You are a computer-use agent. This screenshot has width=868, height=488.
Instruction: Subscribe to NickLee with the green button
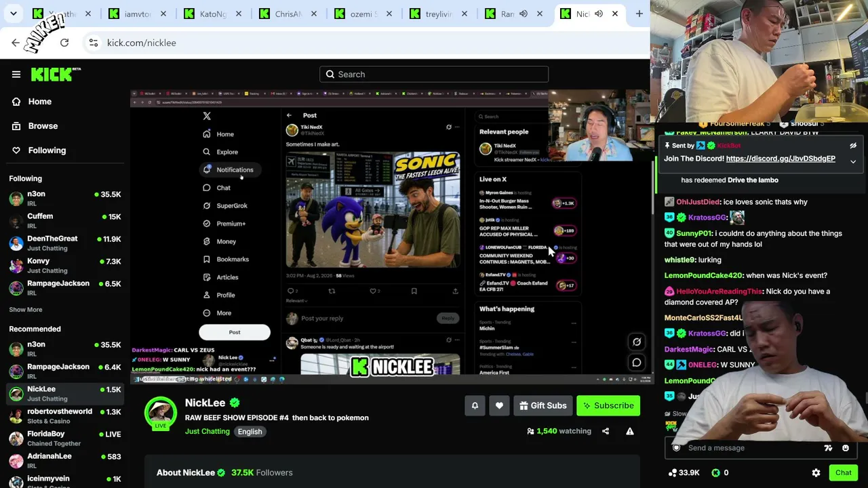point(608,406)
